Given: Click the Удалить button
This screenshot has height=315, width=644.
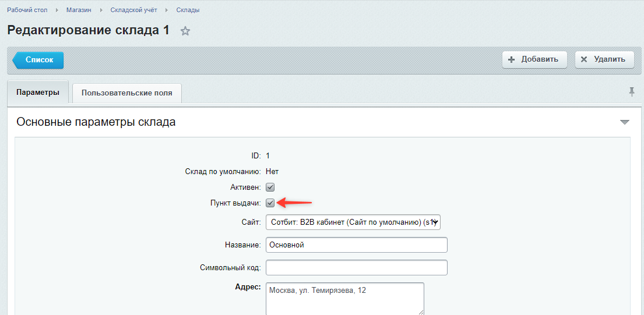Looking at the screenshot, I should pos(604,59).
